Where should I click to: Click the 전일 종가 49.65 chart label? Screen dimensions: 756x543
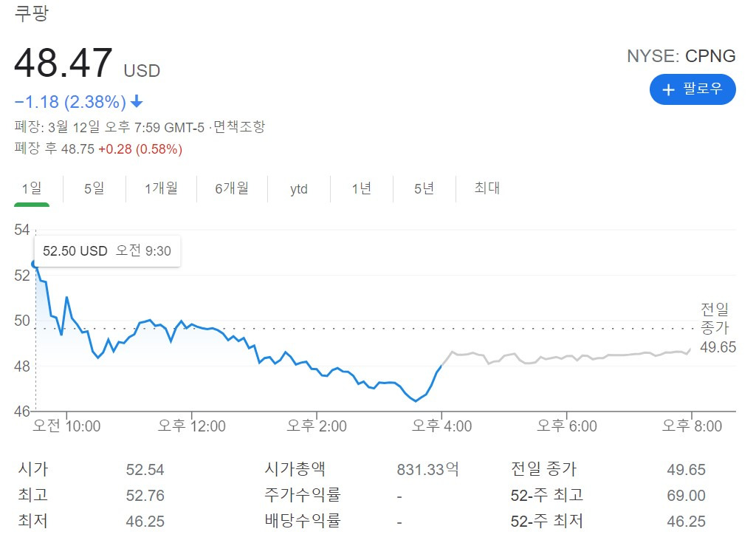[x=718, y=328]
